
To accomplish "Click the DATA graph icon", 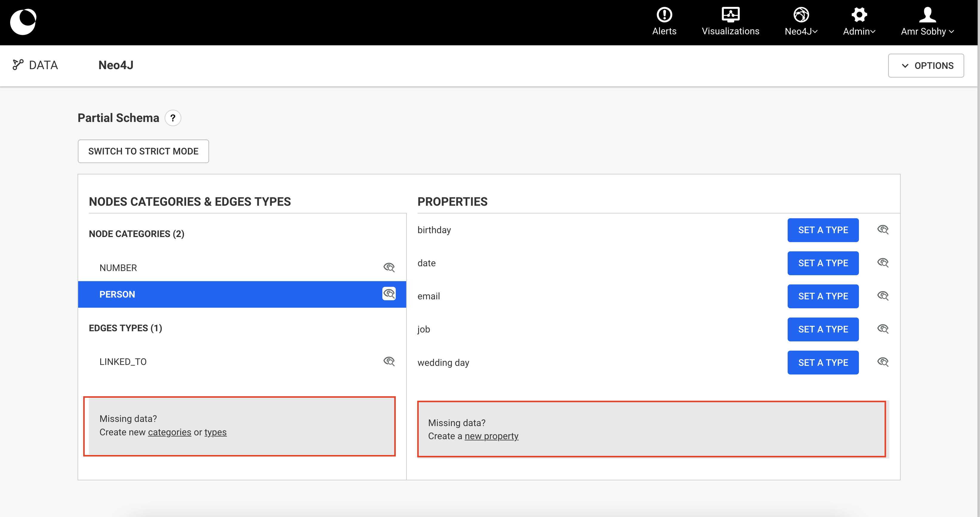I will [x=18, y=65].
